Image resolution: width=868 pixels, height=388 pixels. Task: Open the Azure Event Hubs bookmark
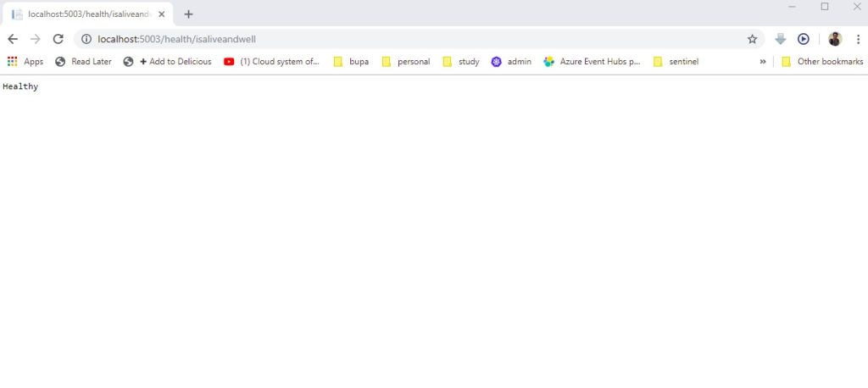coord(592,62)
